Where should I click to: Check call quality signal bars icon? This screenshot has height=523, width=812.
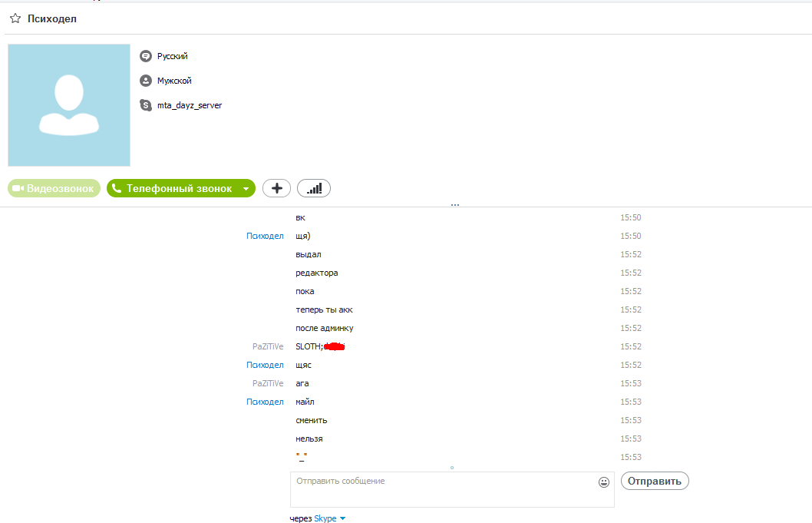(x=314, y=188)
